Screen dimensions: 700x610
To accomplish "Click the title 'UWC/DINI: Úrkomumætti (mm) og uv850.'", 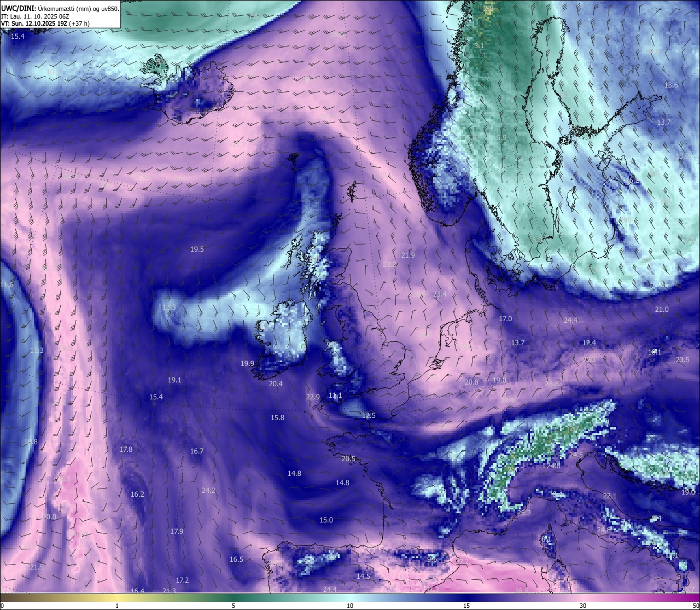I will (60, 8).
